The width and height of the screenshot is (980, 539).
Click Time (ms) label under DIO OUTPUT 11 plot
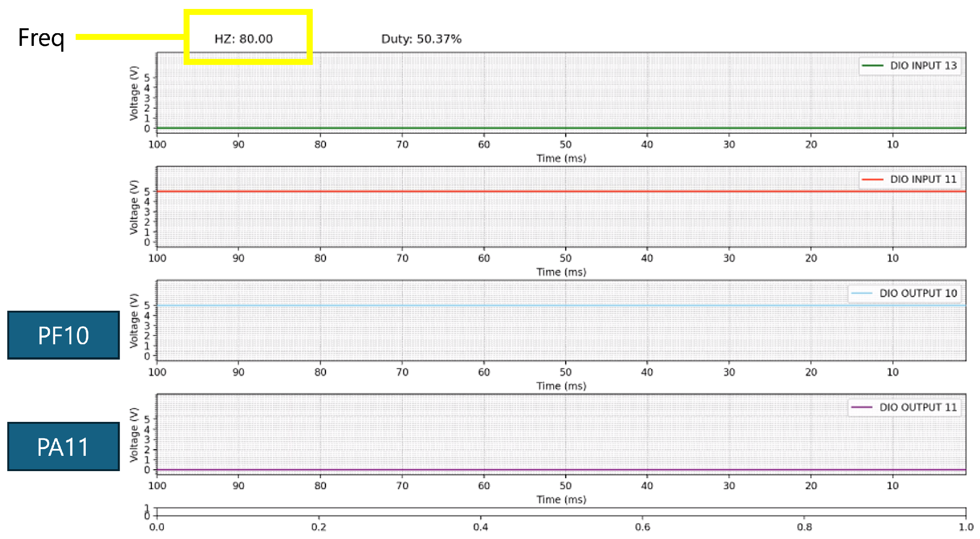click(561, 499)
